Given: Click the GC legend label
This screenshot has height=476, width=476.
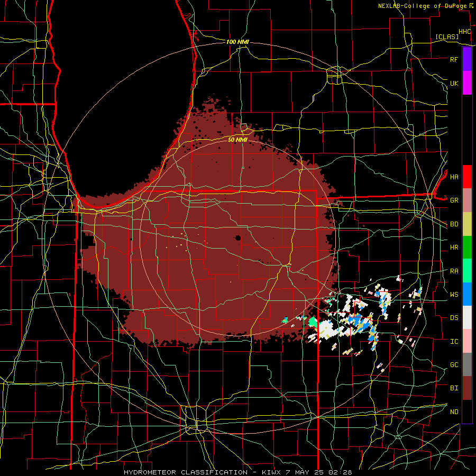Looking at the screenshot, I should (x=454, y=365).
